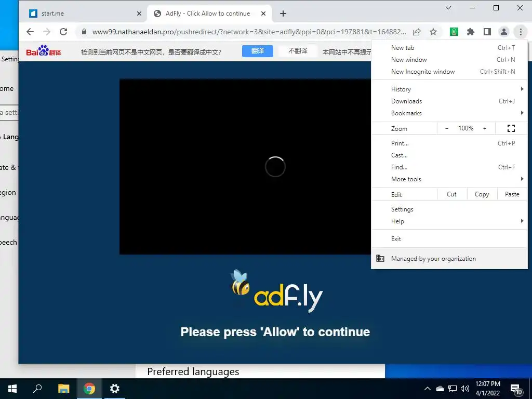Click the volume speaker tray icon
This screenshot has width=532, height=399.
[x=465, y=389]
